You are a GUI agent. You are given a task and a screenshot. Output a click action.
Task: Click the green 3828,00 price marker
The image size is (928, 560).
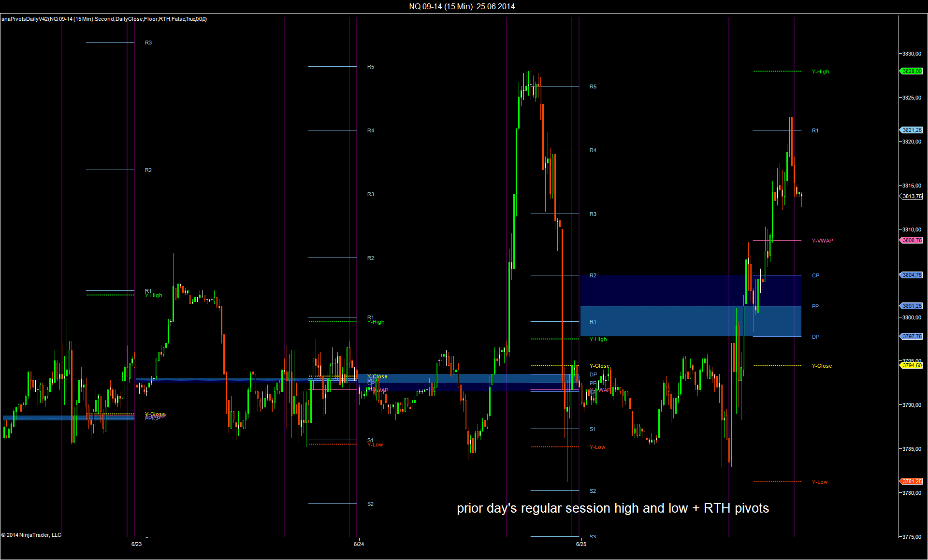pyautogui.click(x=912, y=71)
